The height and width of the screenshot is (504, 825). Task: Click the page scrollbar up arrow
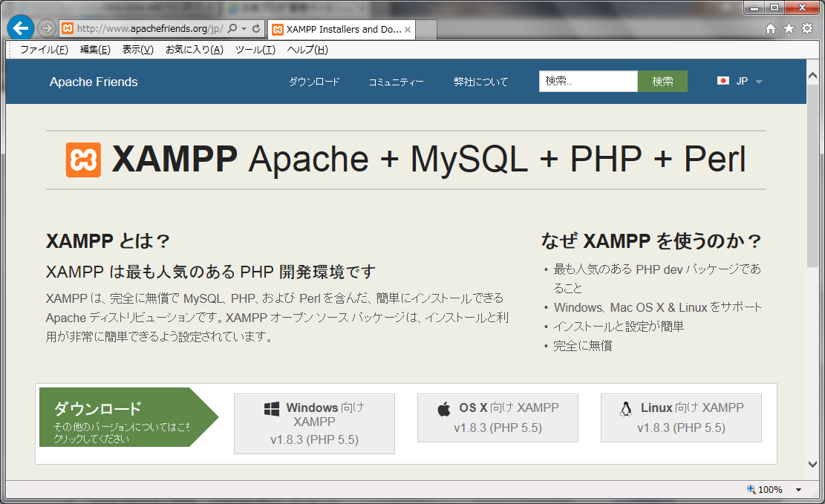pos(813,76)
